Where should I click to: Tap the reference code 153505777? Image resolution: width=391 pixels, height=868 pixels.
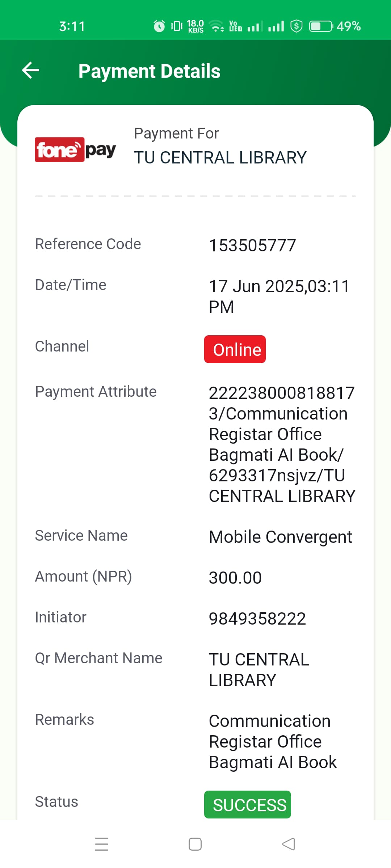coord(252,245)
